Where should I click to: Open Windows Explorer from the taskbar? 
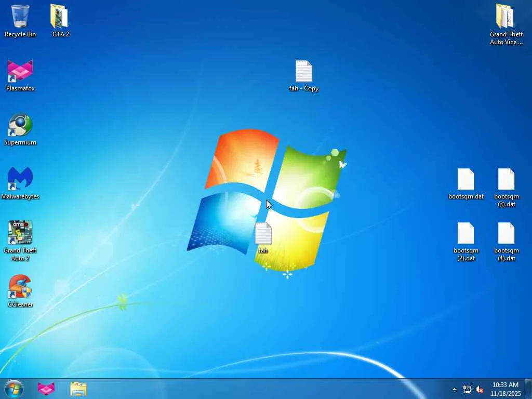[78, 389]
